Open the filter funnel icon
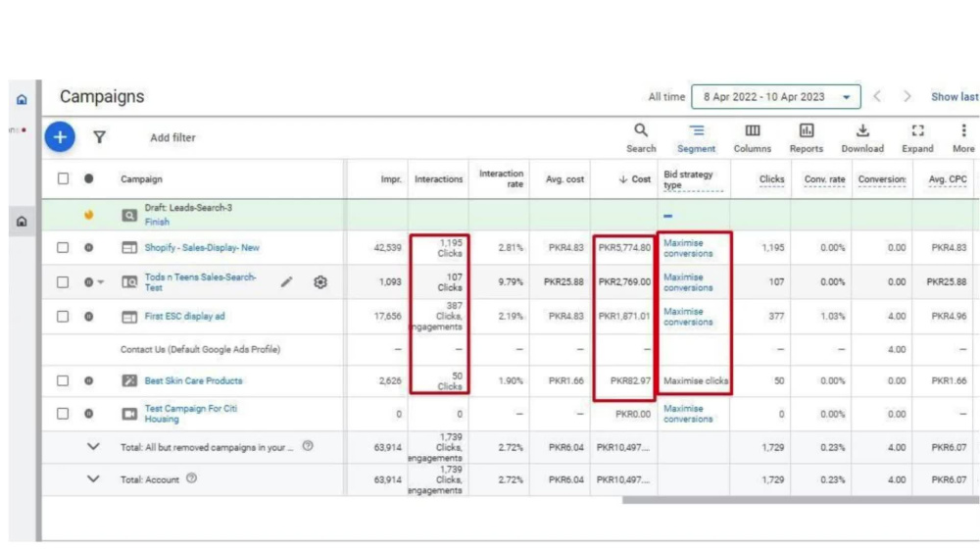 [99, 137]
